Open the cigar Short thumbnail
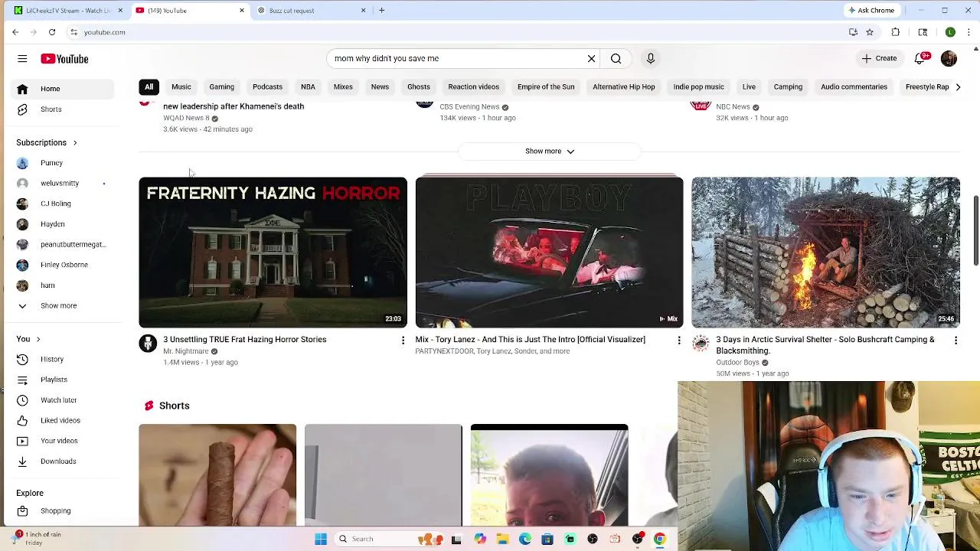Image resolution: width=980 pixels, height=551 pixels. tap(217, 475)
